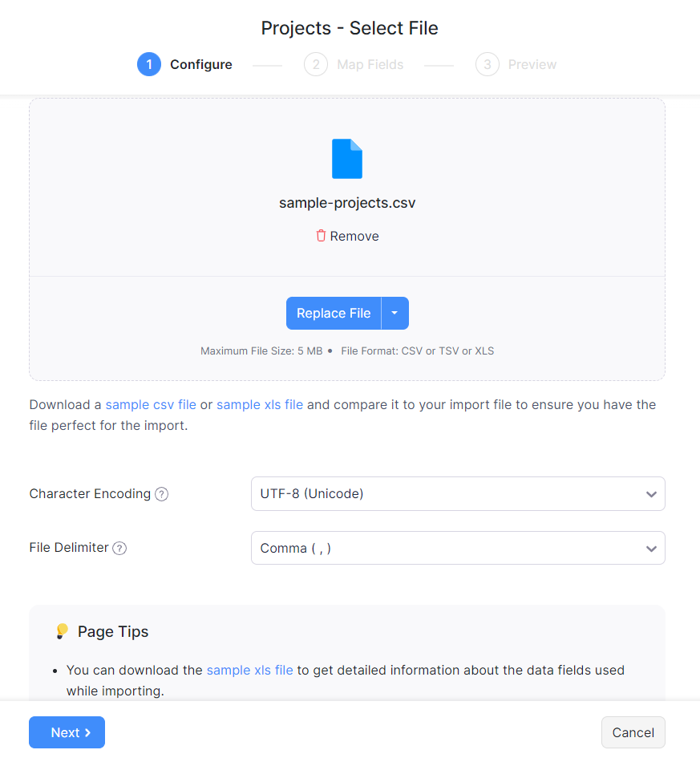Go to the Preview step
Screen dimensions: 700x758
(532, 64)
